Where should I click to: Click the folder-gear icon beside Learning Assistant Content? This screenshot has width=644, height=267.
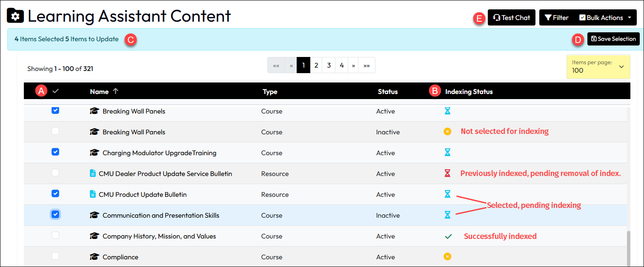16,17
